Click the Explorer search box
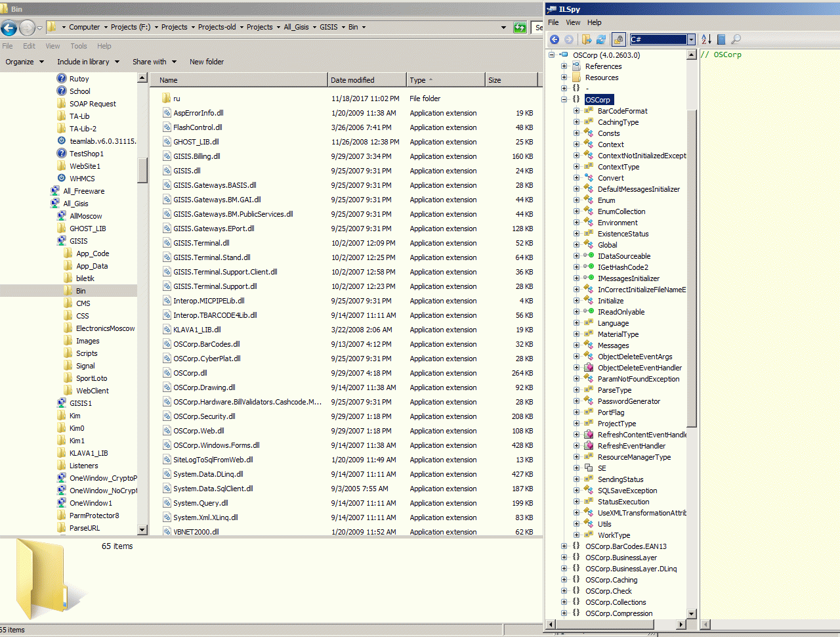The width and height of the screenshot is (840, 637). (538, 28)
